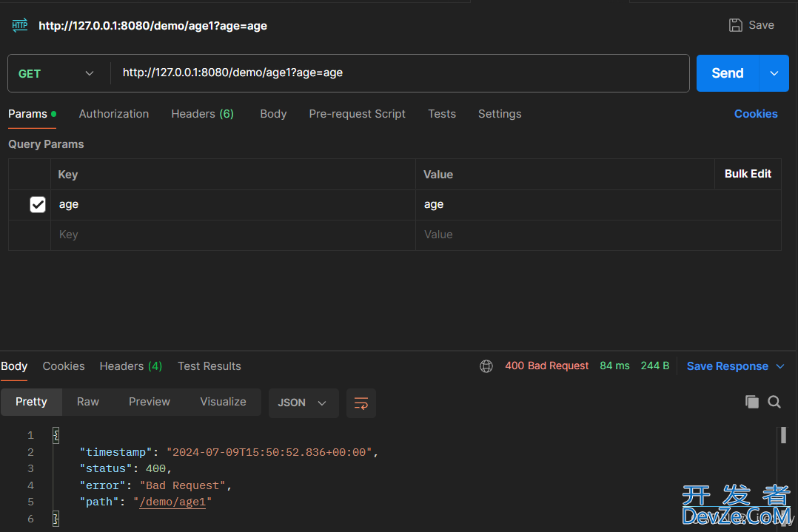Viewport: 798px width, 532px height.
Task: Follow the /demo/age1 path link in response
Action: 172,502
